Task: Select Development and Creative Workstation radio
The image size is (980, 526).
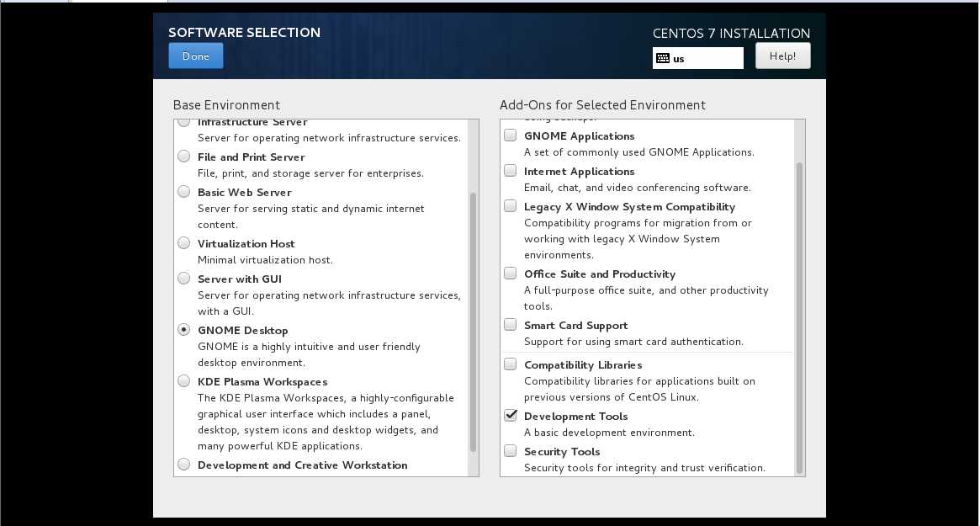Action: (x=183, y=464)
